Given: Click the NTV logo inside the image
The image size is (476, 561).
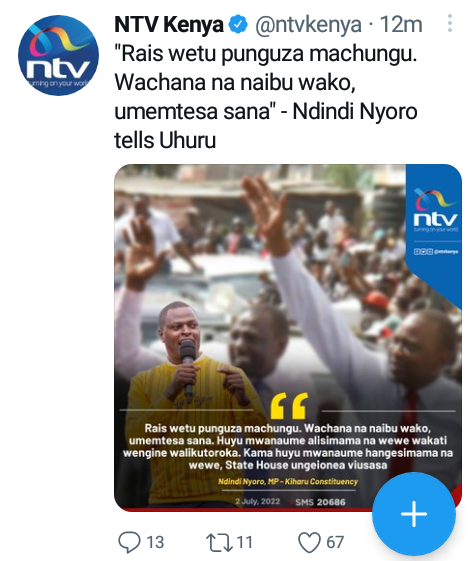Looking at the screenshot, I should pos(435,211).
